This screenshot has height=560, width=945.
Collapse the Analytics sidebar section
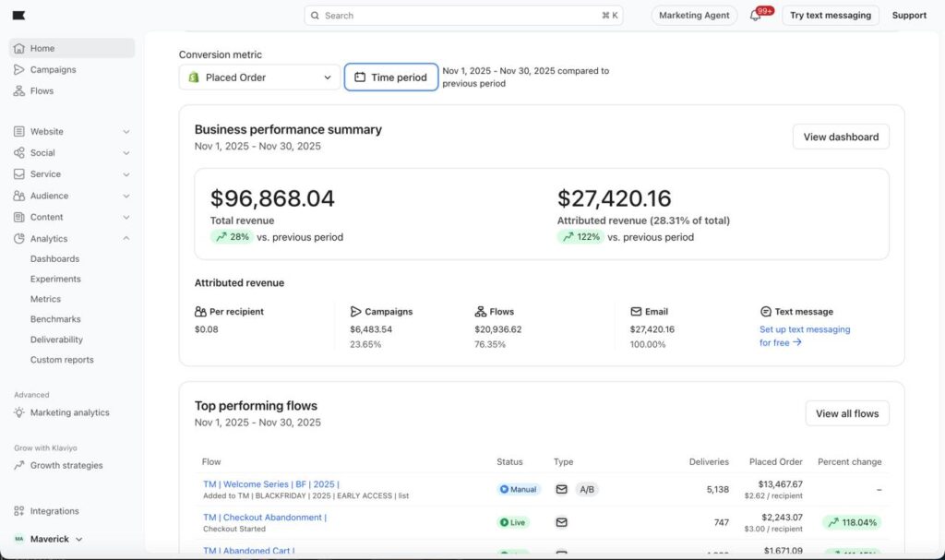tap(126, 239)
